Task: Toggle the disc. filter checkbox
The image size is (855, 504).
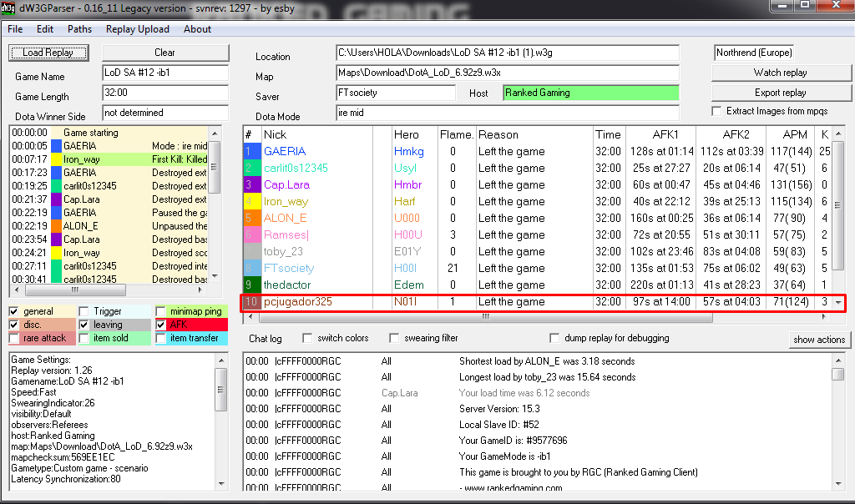Action: 14,325
